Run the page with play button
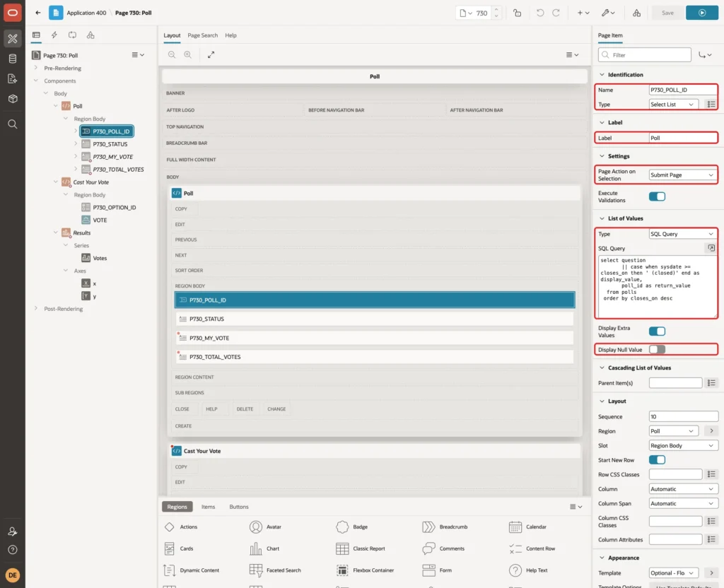 (x=702, y=13)
